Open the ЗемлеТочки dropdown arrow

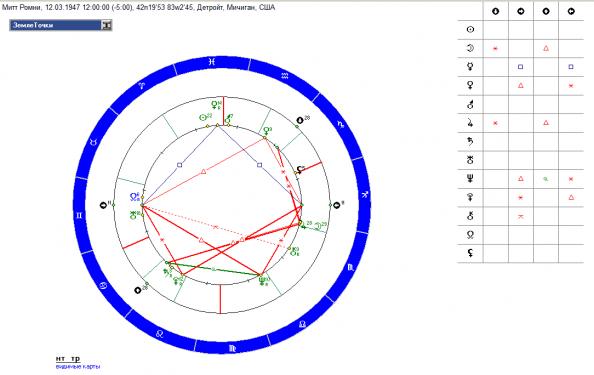coord(106,25)
